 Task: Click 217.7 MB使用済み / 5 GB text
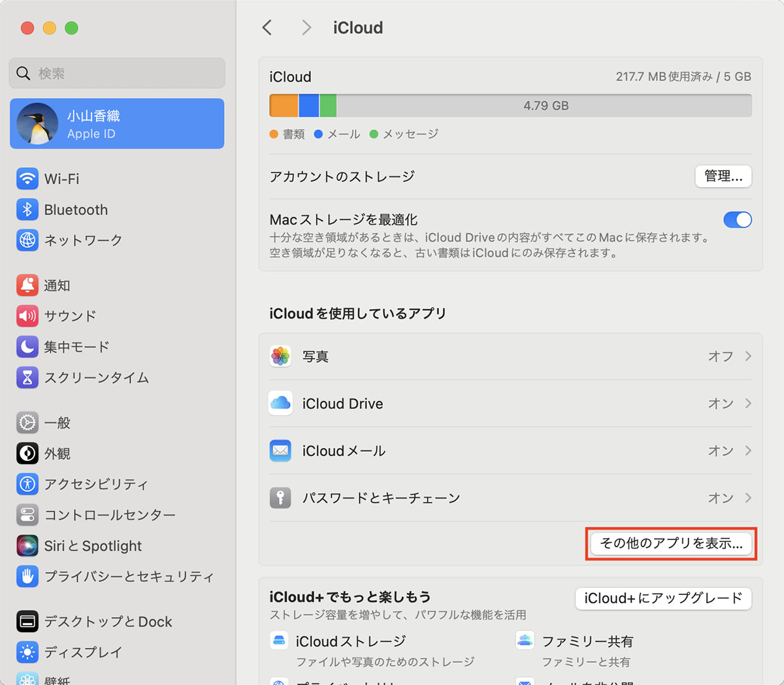point(683,76)
